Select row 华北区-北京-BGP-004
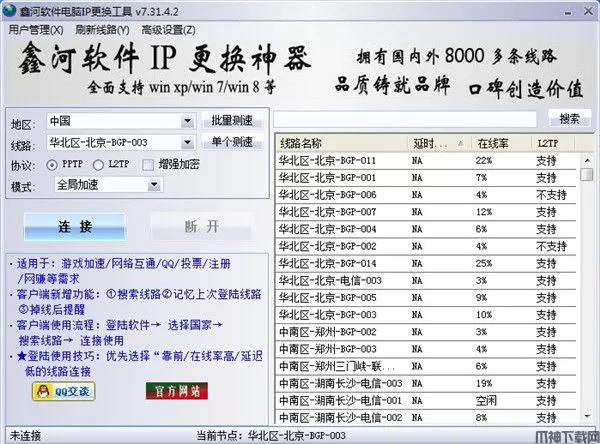This screenshot has height=444, width=600. [x=426, y=229]
